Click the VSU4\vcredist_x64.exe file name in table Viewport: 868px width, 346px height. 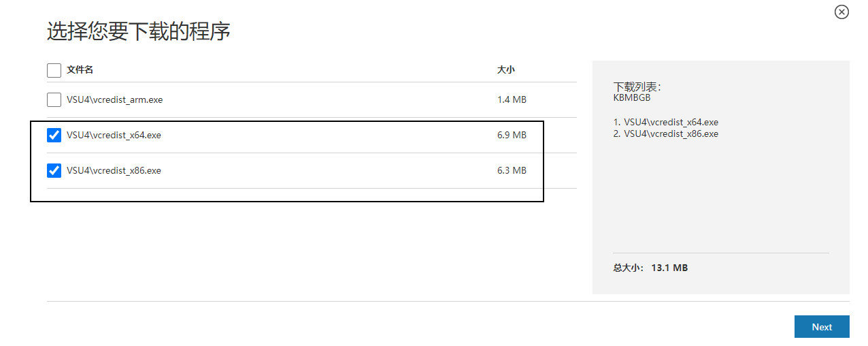click(114, 136)
